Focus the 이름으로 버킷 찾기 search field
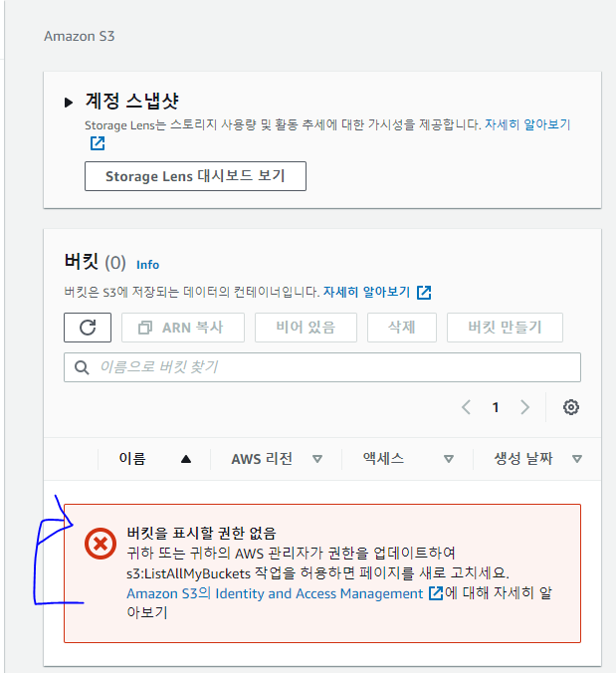 (x=322, y=367)
